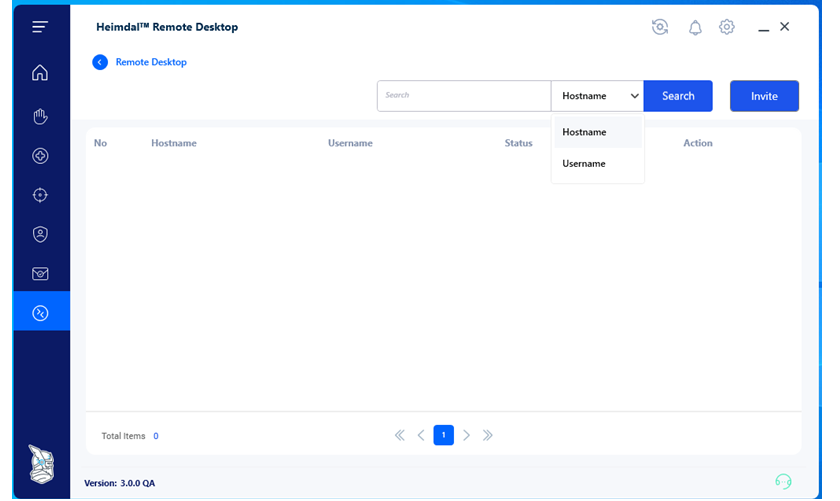Click the No column header
The width and height of the screenshot is (840, 501).
click(x=100, y=143)
